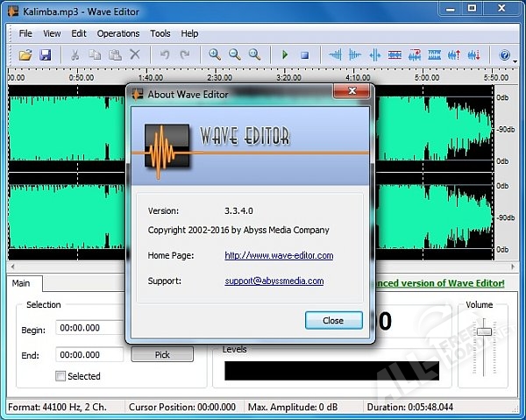The image size is (526, 420).
Task: Click the Cut scissors icon
Action: pos(75,55)
